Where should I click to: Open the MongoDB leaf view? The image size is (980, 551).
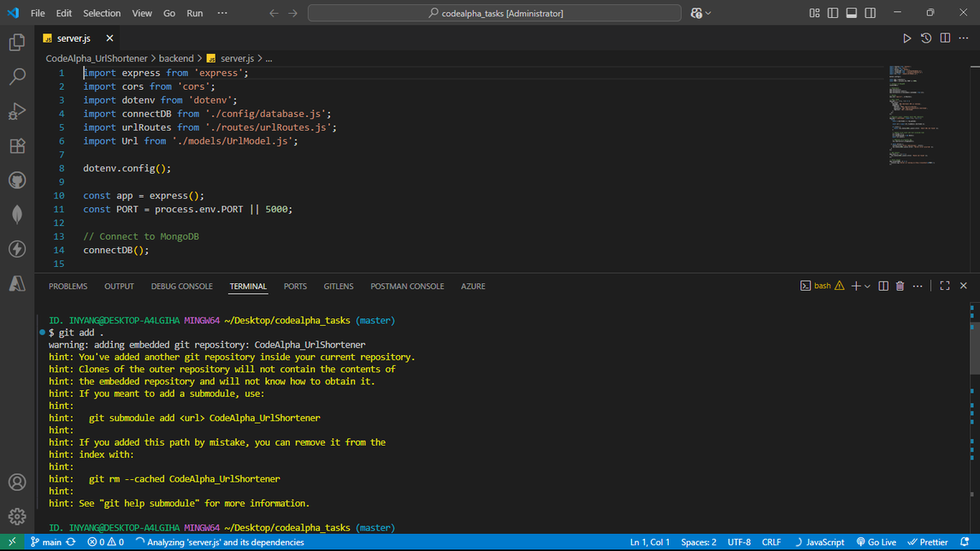17,215
